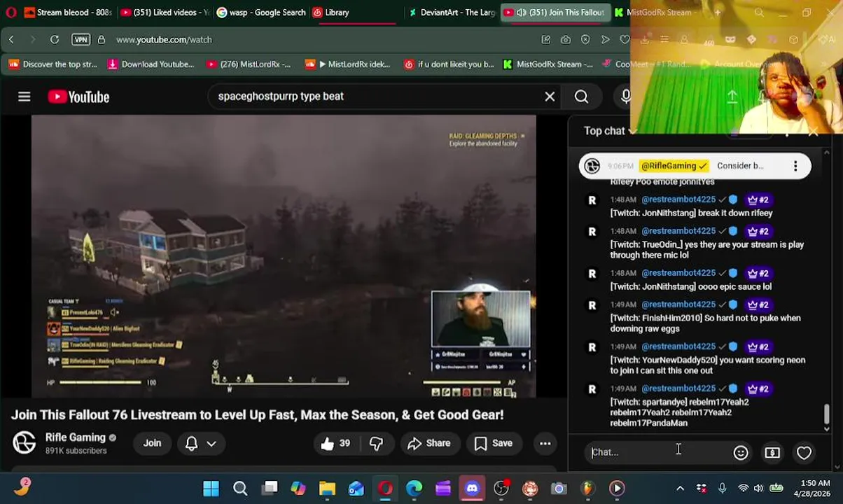
Task: Open Opera browser taskbar icon
Action: [x=385, y=488]
